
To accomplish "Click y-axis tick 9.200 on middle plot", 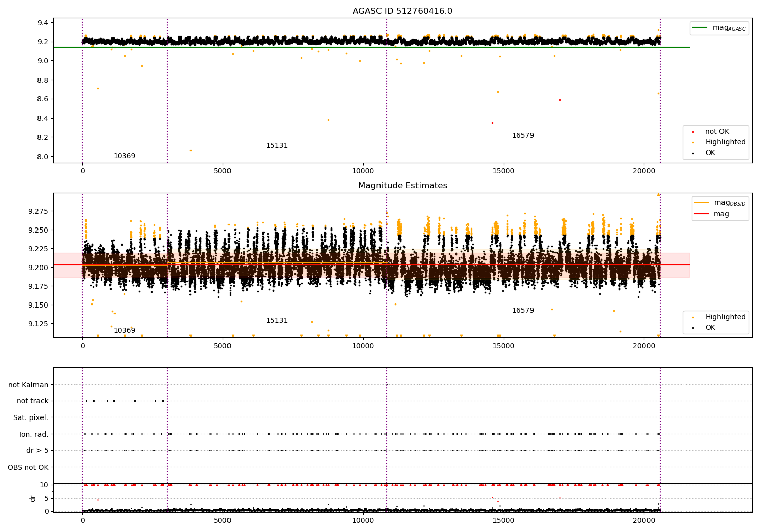I will [39, 268].
